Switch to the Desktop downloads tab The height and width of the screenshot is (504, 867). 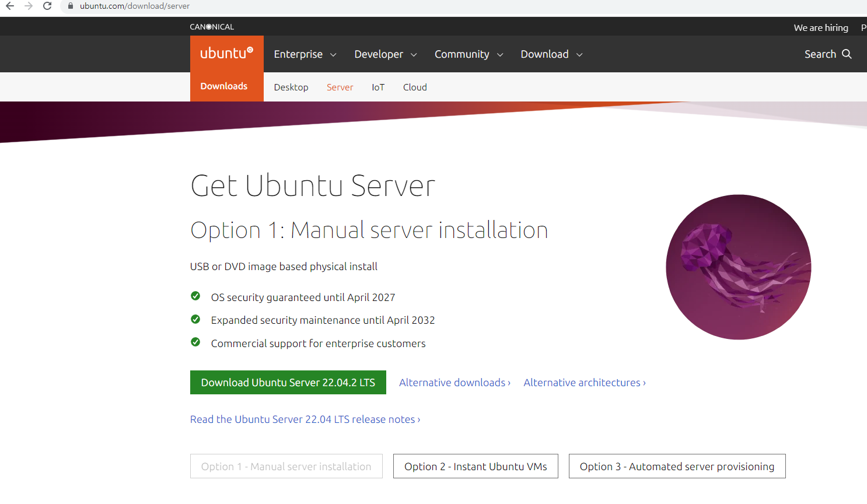[x=291, y=87]
